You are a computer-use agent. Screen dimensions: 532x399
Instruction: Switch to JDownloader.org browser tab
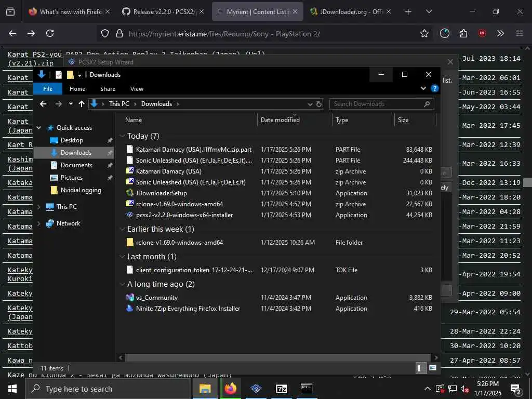coord(351,11)
